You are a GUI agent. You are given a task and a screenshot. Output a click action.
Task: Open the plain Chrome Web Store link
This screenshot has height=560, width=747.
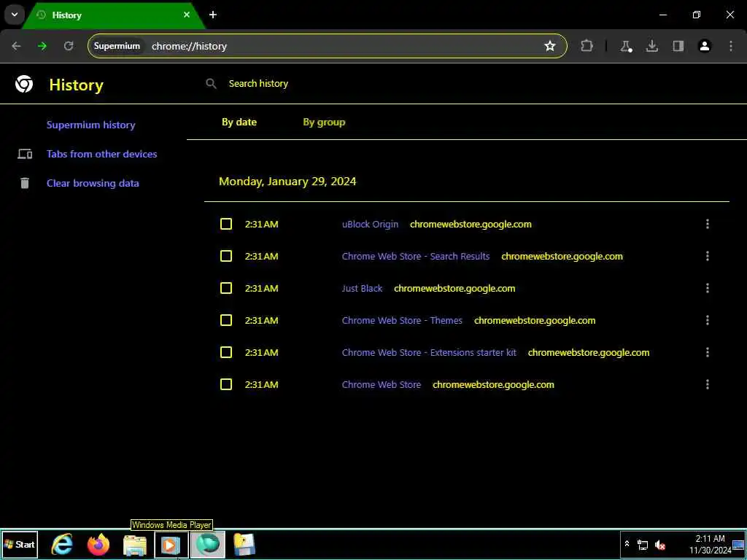382,384
